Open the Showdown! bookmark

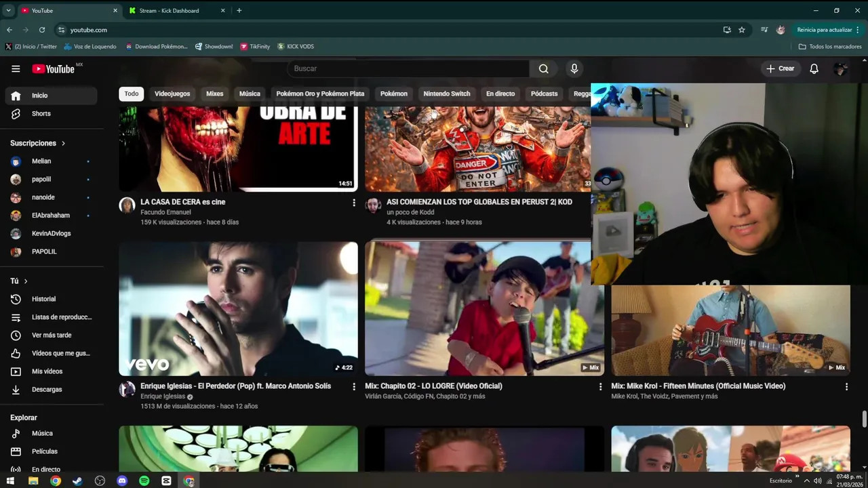[x=214, y=47]
